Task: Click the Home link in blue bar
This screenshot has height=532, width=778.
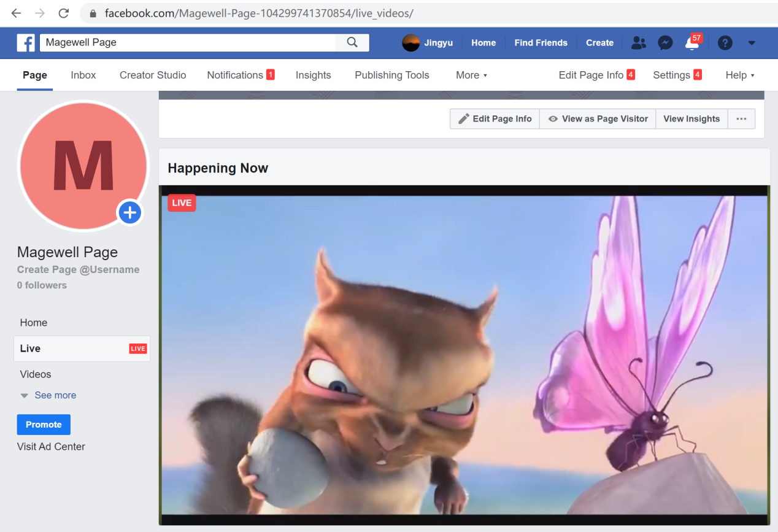Action: click(483, 43)
